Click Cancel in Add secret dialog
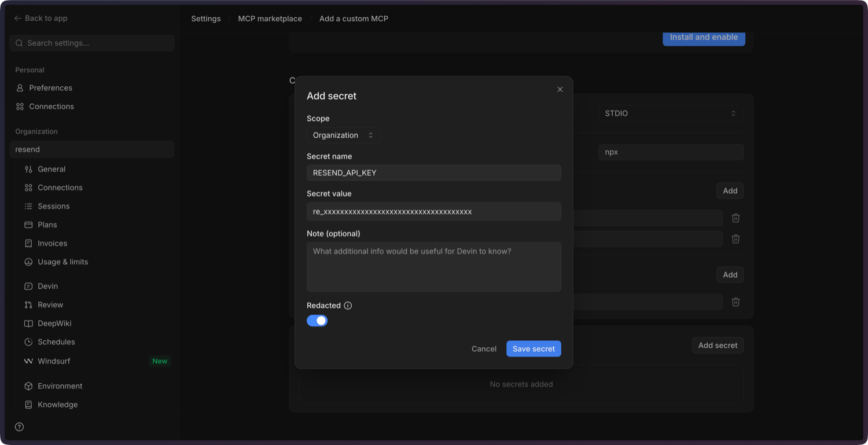 [x=484, y=349]
